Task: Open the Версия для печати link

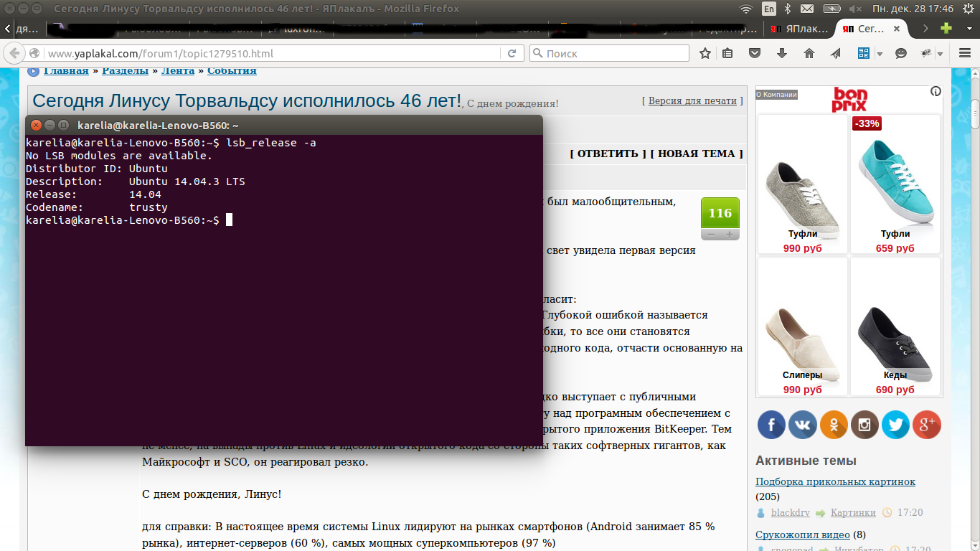Action: pyautogui.click(x=692, y=101)
